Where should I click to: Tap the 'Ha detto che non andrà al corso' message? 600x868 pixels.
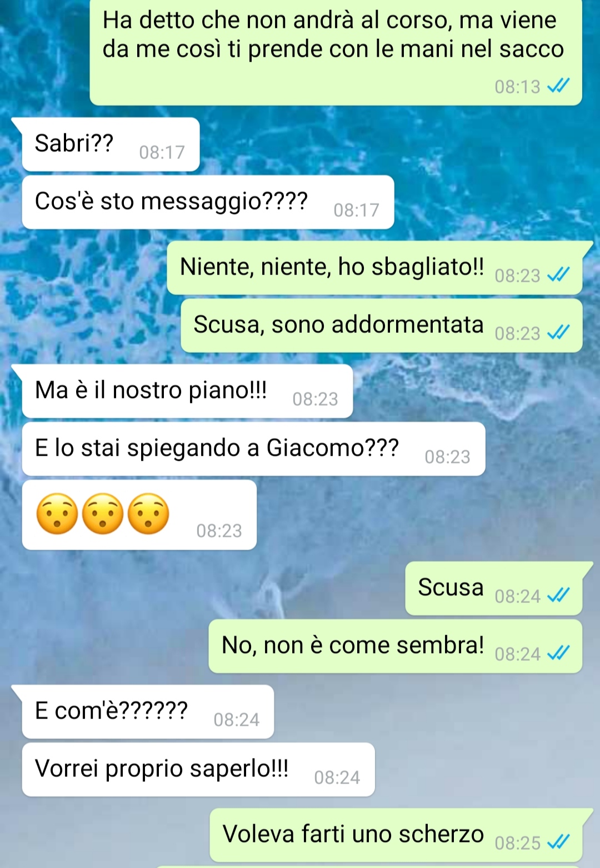click(336, 52)
